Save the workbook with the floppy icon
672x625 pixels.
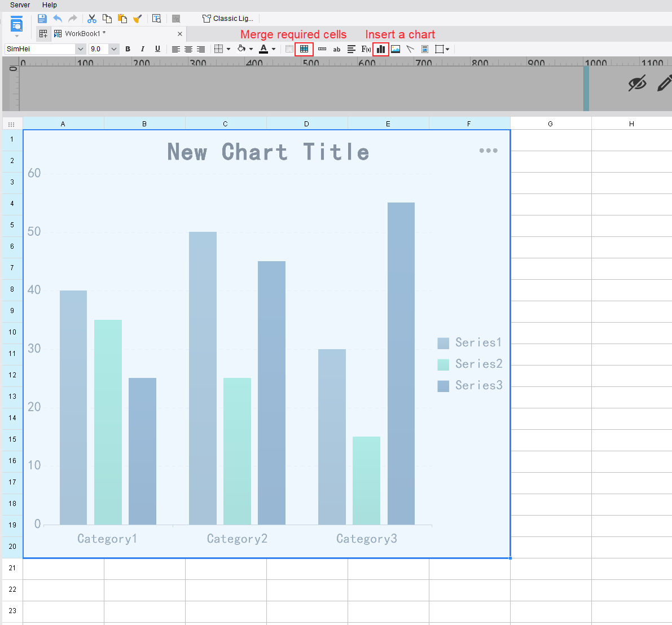[x=42, y=19]
